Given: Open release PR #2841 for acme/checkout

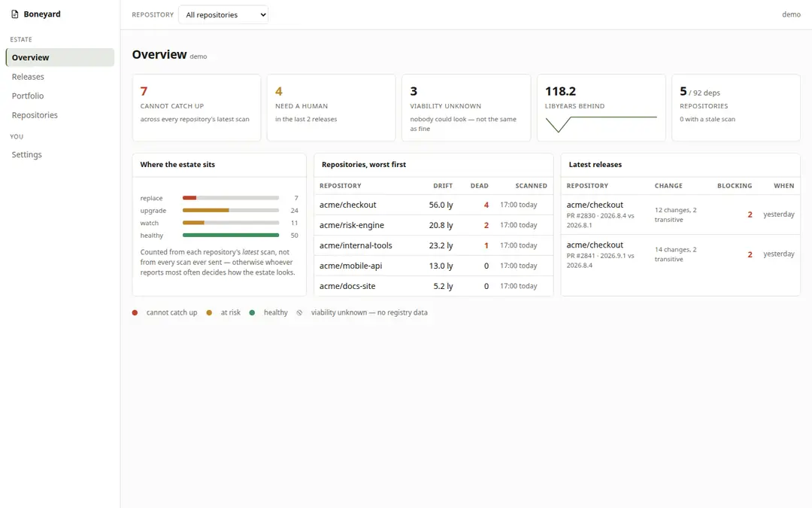Looking at the screenshot, I should click(x=680, y=254).
